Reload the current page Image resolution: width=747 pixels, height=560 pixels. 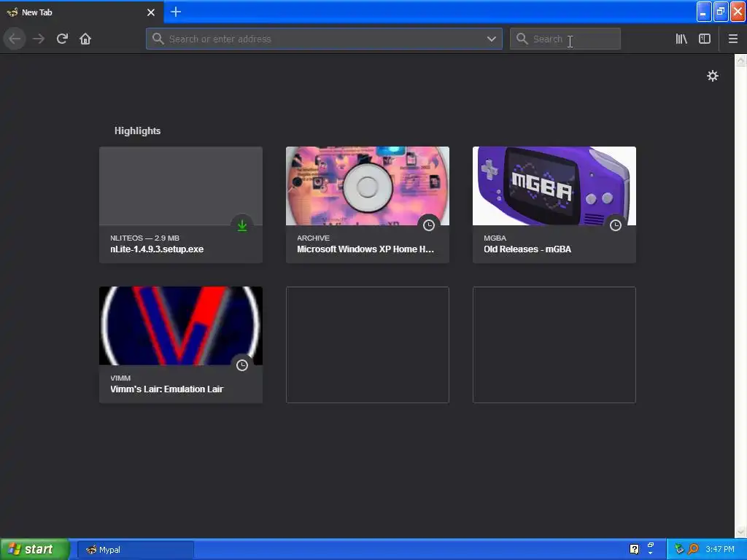62,39
